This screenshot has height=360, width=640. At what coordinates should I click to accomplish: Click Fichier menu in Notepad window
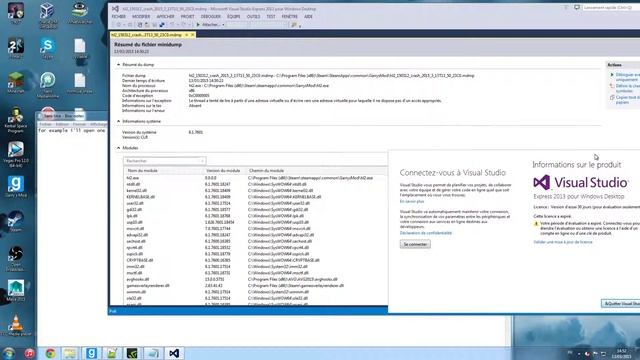45,124
